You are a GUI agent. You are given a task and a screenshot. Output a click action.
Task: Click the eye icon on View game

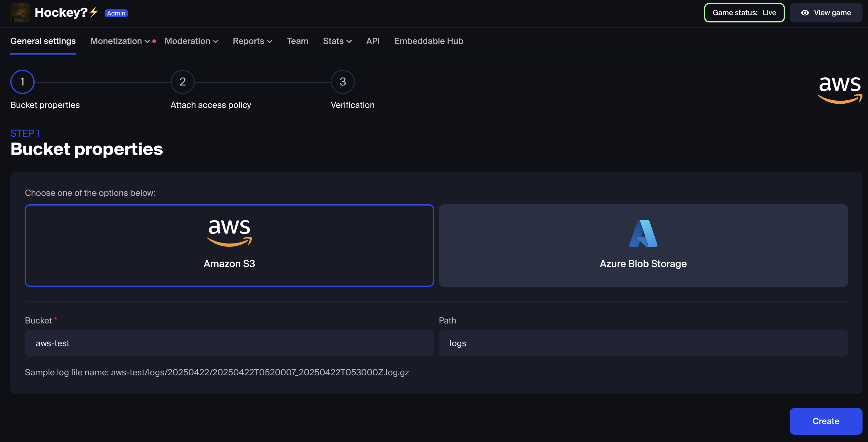(805, 12)
